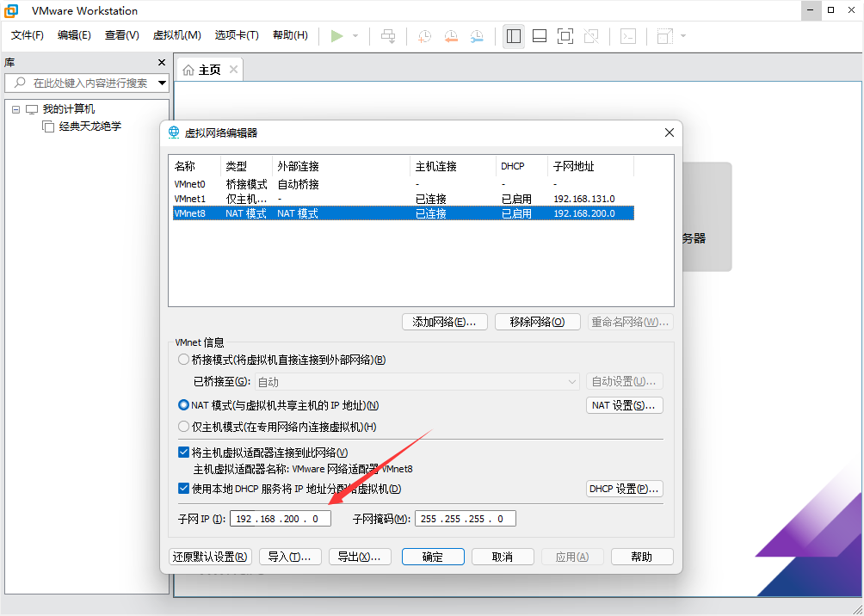Switch to the 主页 tab

(x=202, y=70)
